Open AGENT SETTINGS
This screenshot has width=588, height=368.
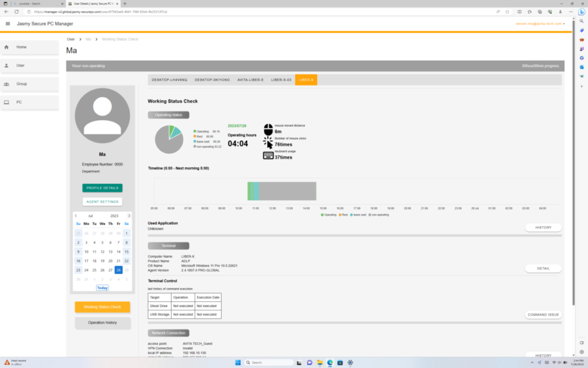coord(102,202)
